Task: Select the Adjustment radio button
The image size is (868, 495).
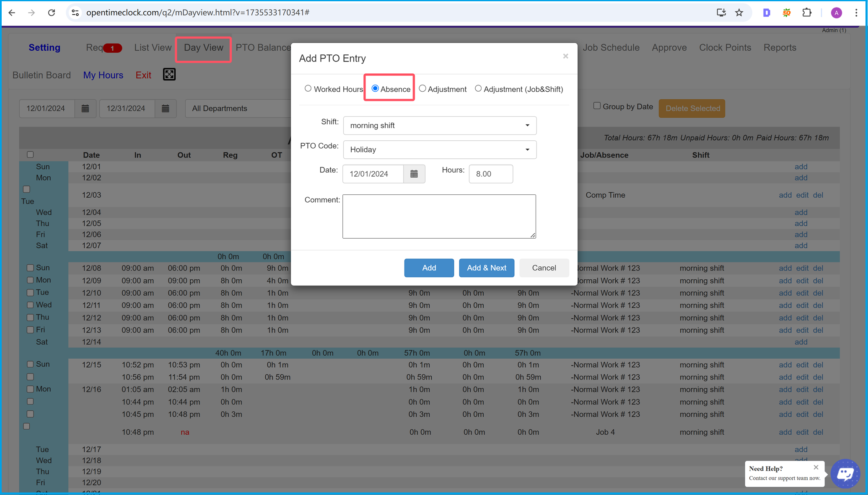Action: (422, 88)
